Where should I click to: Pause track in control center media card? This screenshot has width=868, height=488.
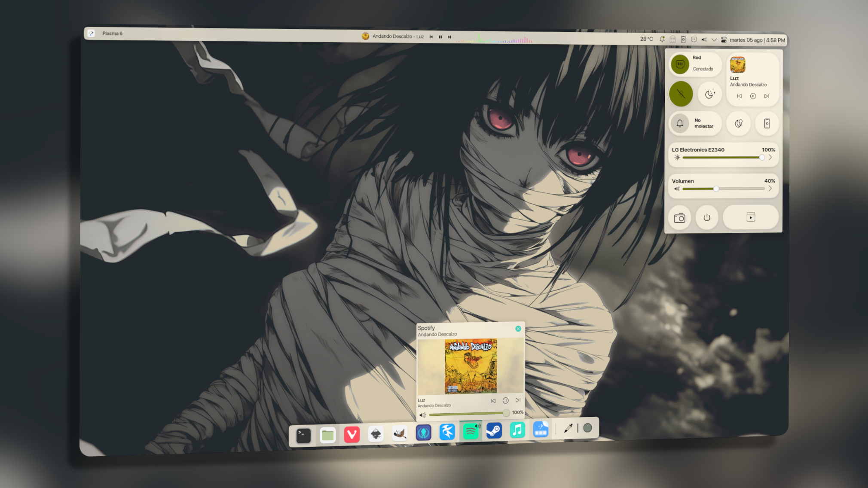(753, 96)
